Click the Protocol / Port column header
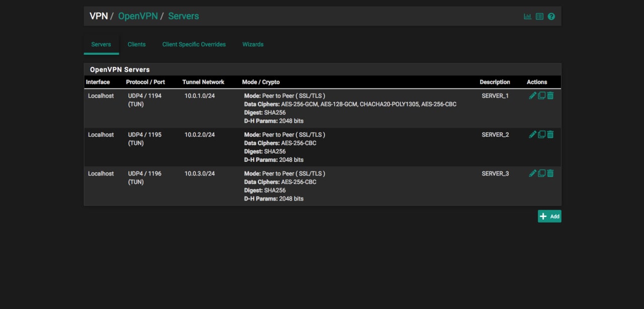 point(145,82)
